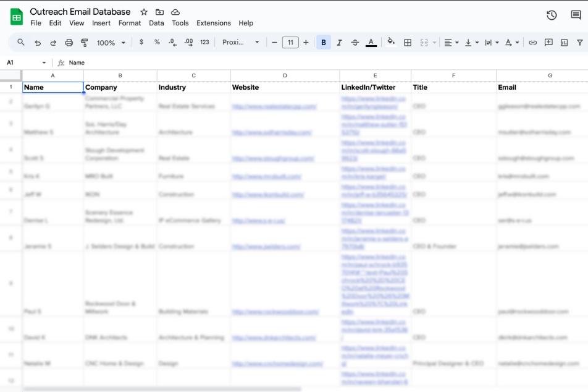
Task: Toggle bold formatting
Action: (x=324, y=43)
